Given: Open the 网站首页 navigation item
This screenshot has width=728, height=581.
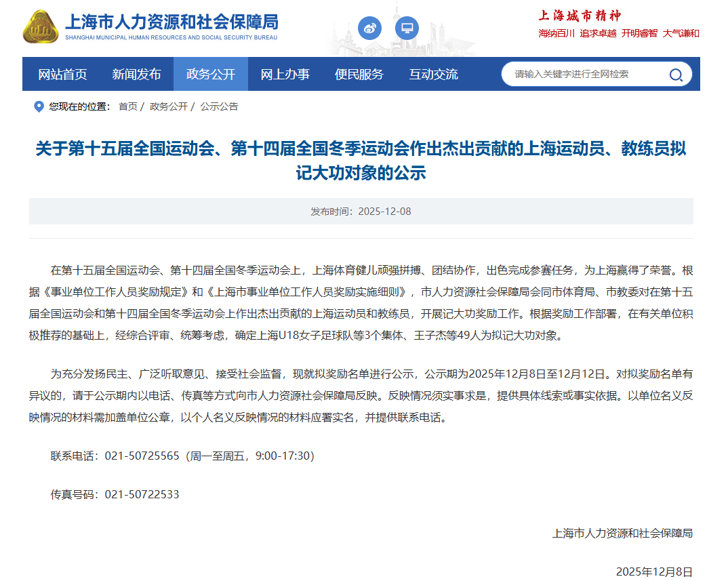Looking at the screenshot, I should [62, 75].
